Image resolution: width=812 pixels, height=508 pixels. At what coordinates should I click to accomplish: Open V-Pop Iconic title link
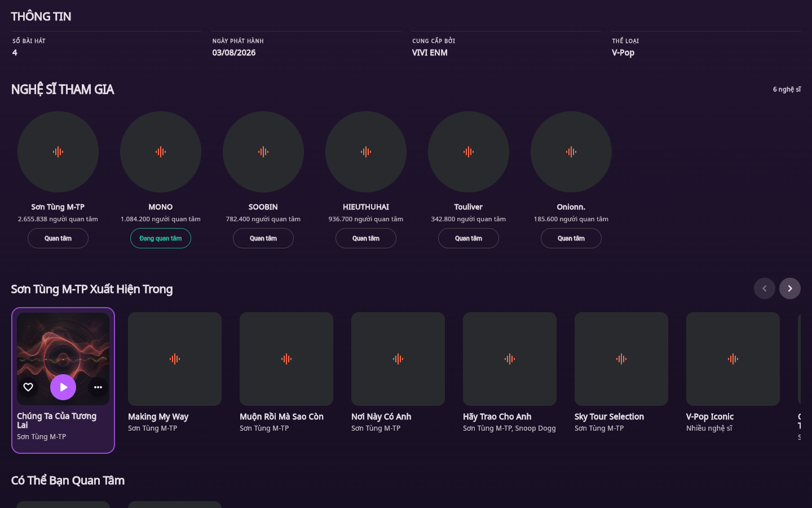coord(710,417)
